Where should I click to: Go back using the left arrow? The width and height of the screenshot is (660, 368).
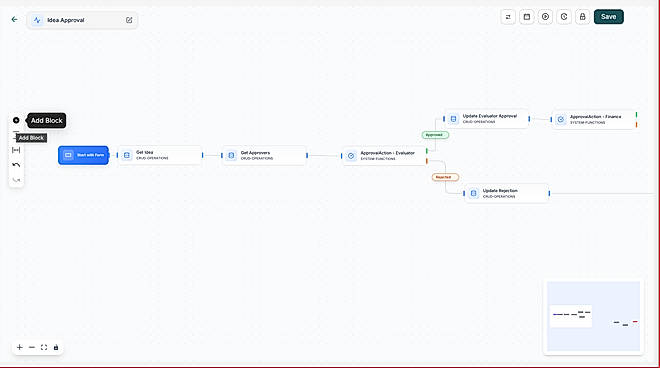click(15, 19)
